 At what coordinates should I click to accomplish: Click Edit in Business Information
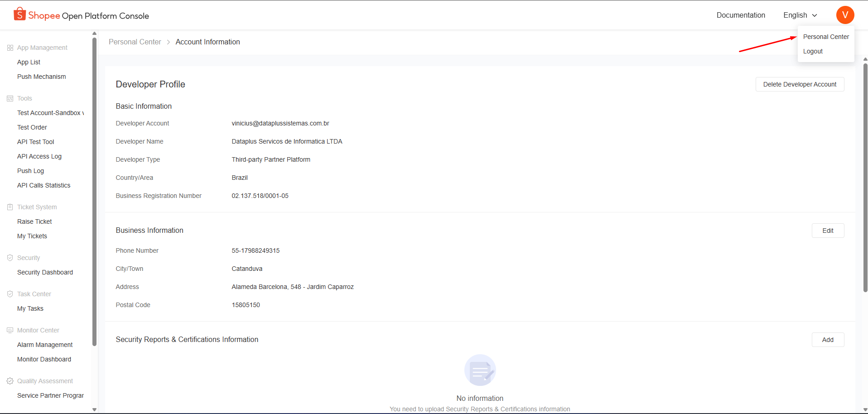click(828, 231)
